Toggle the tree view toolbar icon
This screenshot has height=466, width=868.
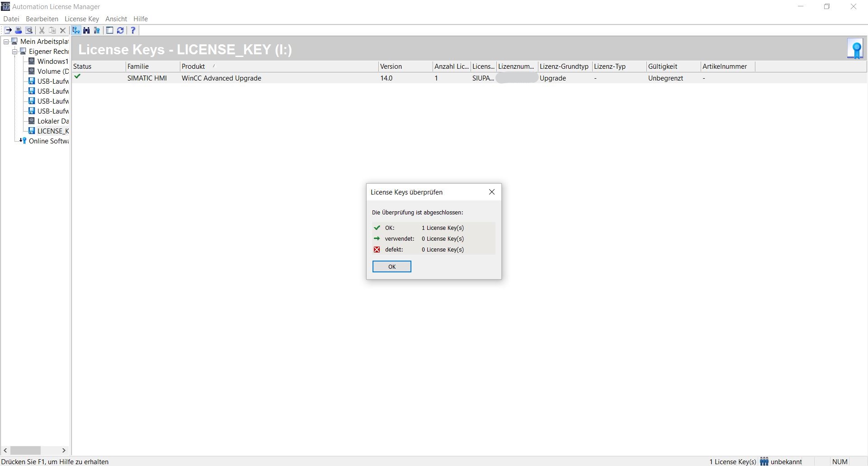click(x=76, y=30)
